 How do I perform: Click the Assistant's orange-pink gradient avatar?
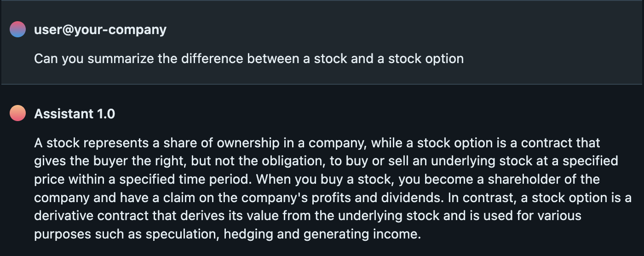[x=17, y=113]
